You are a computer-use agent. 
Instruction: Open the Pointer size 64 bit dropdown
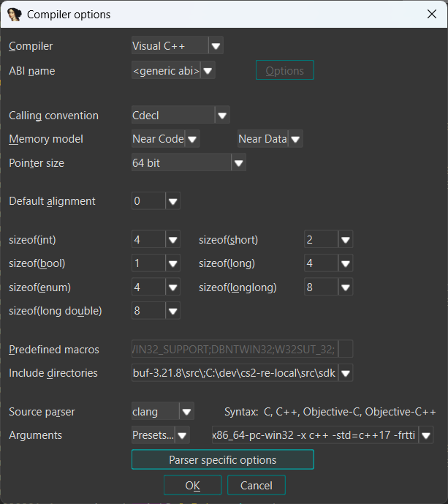tap(189, 162)
